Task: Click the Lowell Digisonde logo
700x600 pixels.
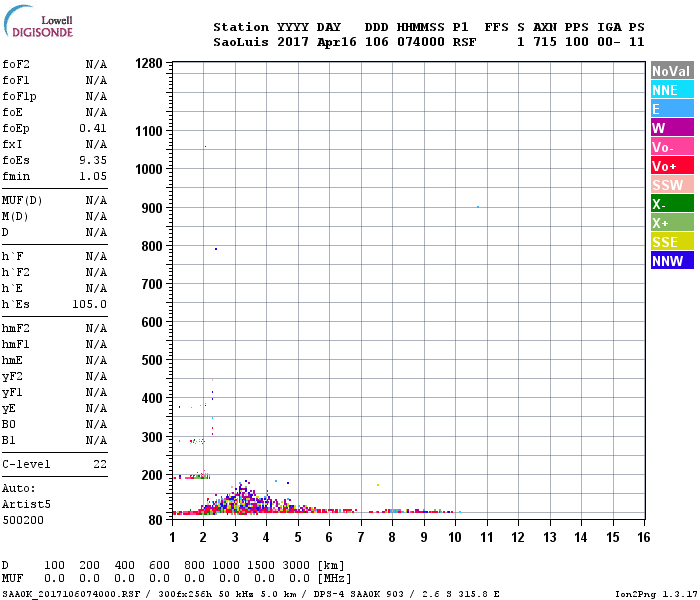Action: (x=38, y=22)
